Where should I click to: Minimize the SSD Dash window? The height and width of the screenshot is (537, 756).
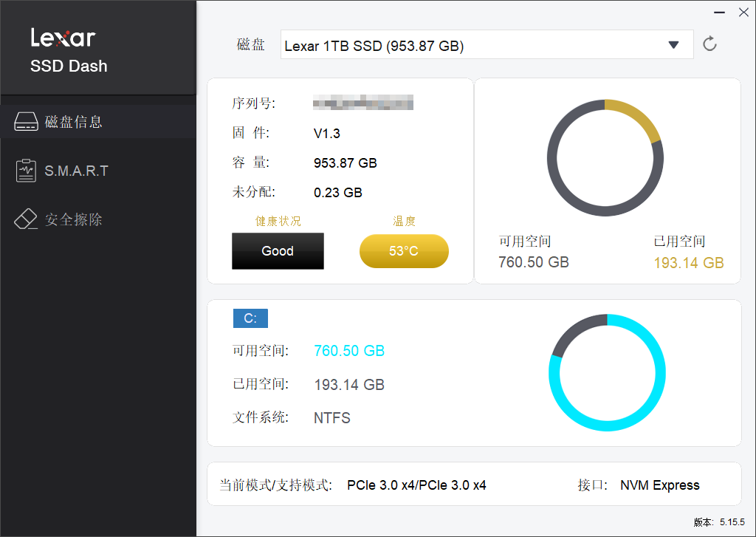click(x=719, y=13)
